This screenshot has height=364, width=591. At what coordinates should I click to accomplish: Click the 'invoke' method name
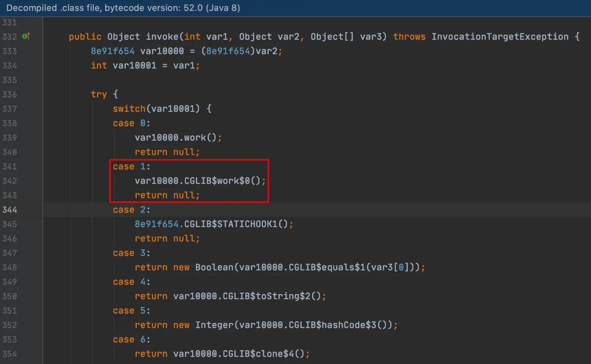click(x=162, y=37)
